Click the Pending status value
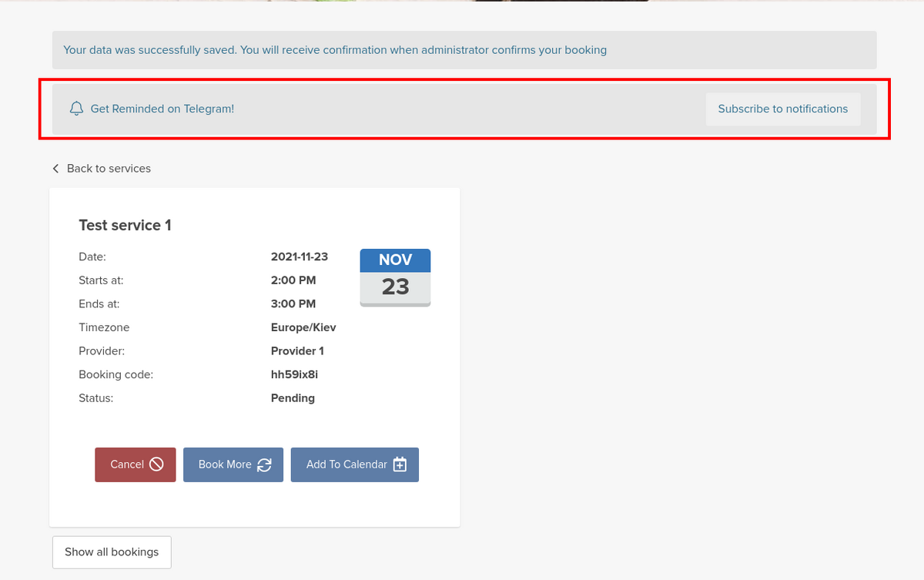Screen dimensions: 924x580 pos(293,398)
